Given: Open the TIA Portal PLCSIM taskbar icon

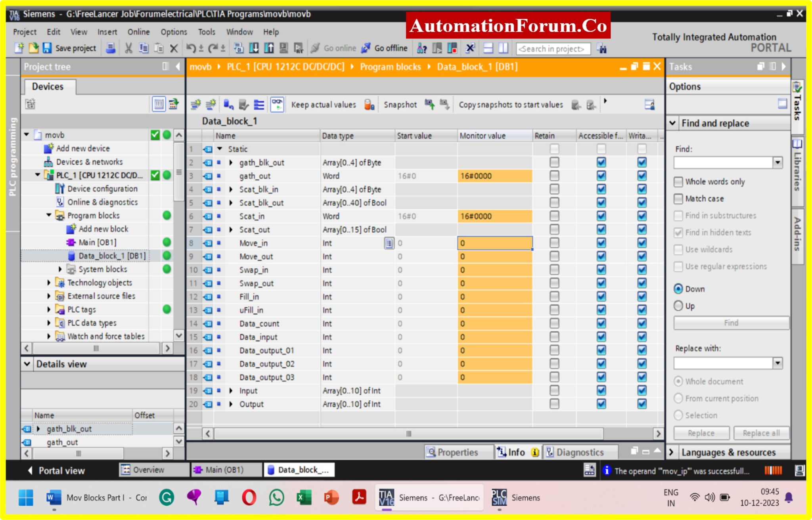Looking at the screenshot, I should [500, 497].
